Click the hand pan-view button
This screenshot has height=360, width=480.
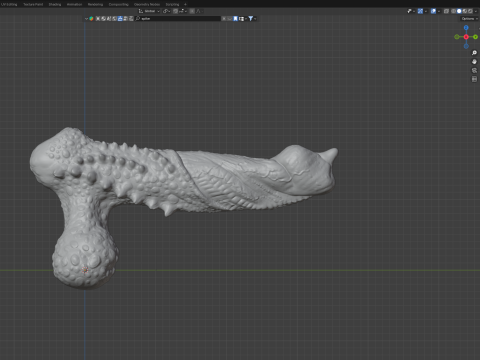pyautogui.click(x=474, y=62)
